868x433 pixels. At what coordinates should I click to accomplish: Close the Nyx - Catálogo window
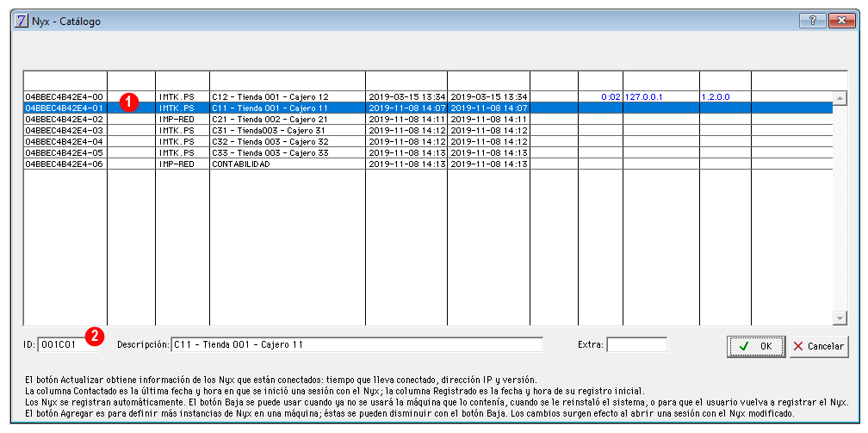pos(841,21)
